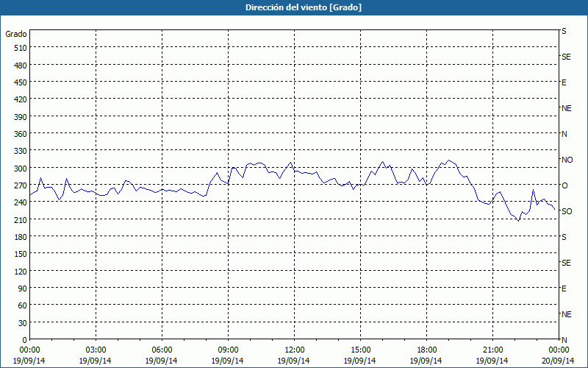Select the 360 degree axis label
This screenshot has width=588, height=368.
[21, 134]
